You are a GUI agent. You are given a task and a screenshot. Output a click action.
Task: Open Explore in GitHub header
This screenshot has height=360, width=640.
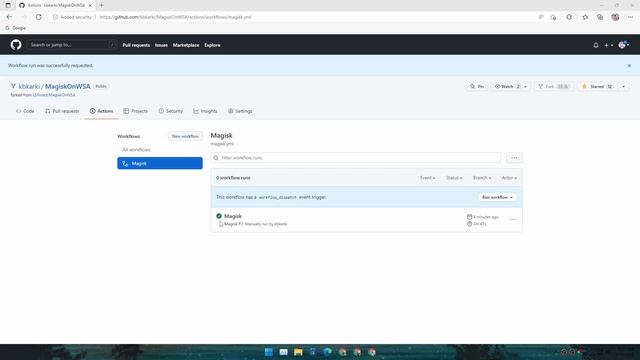coord(212,45)
